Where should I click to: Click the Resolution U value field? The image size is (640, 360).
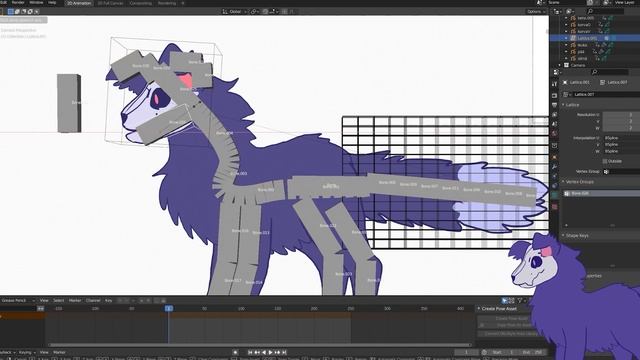coord(621,115)
